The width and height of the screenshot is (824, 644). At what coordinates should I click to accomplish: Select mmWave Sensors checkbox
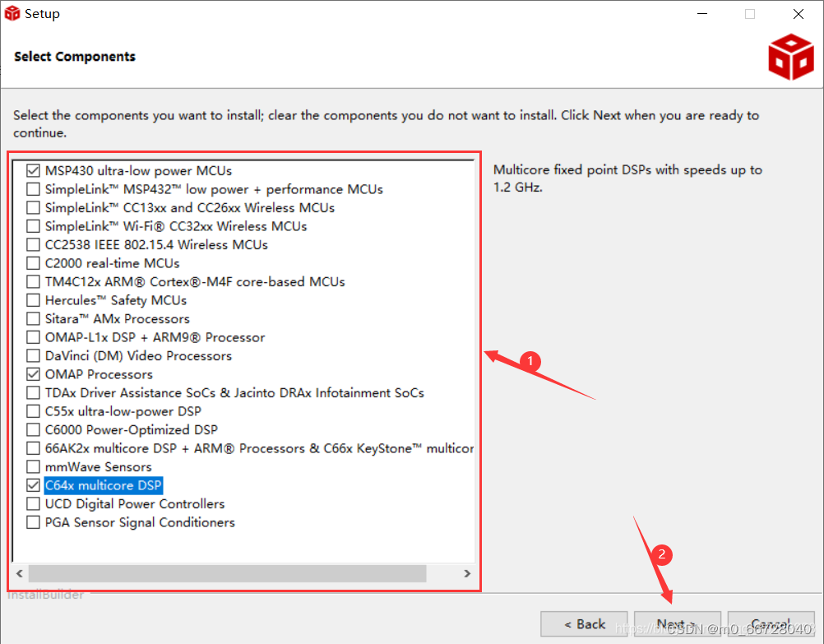click(x=33, y=467)
